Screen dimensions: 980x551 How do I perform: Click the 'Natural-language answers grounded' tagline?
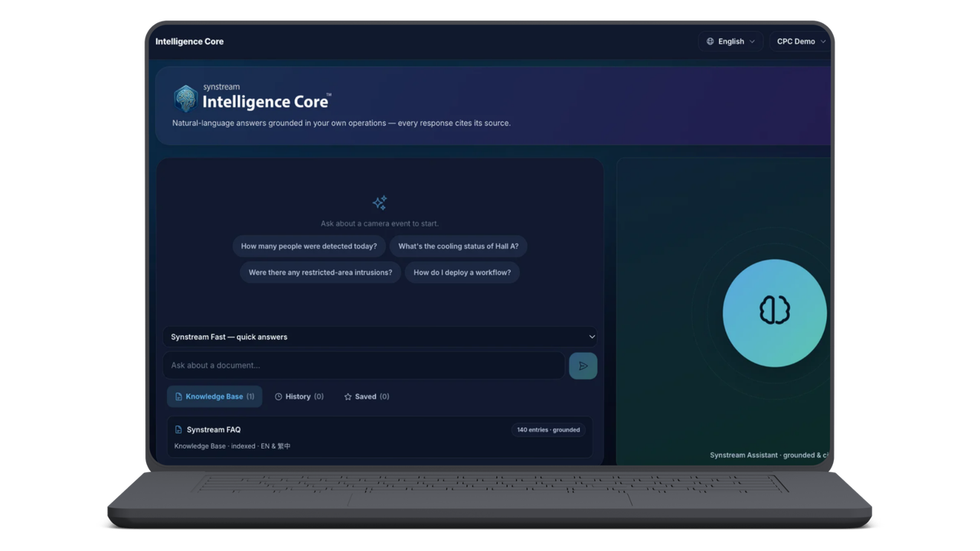point(341,123)
